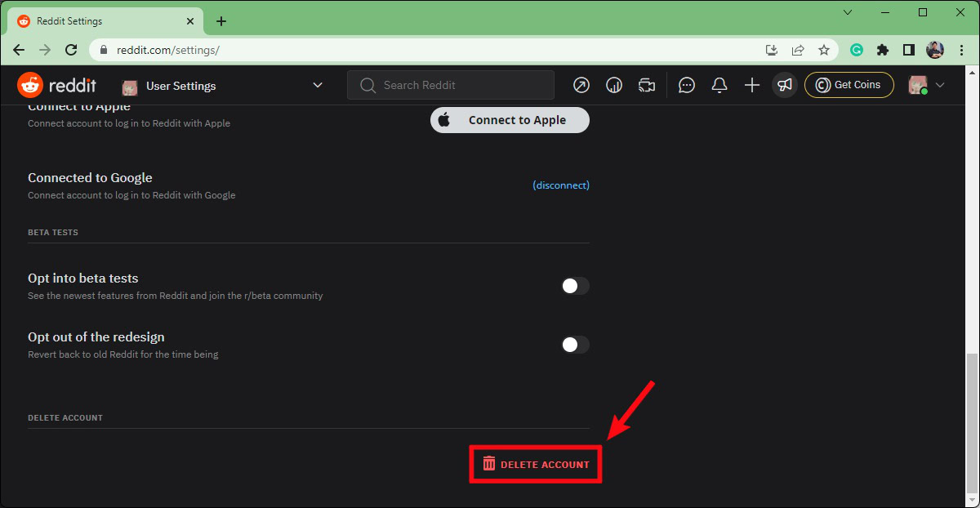The width and height of the screenshot is (980, 508).
Task: Click the Reddit logo home icon
Action: tap(57, 85)
